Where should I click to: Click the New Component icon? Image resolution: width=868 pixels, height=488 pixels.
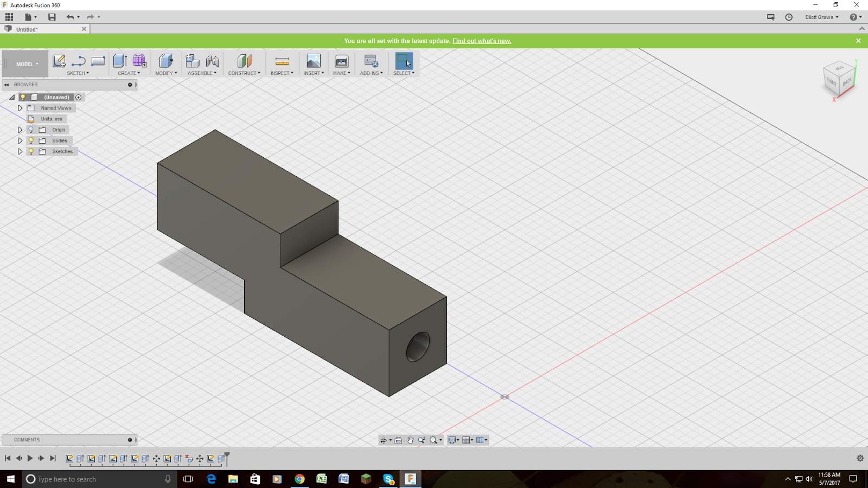193,61
